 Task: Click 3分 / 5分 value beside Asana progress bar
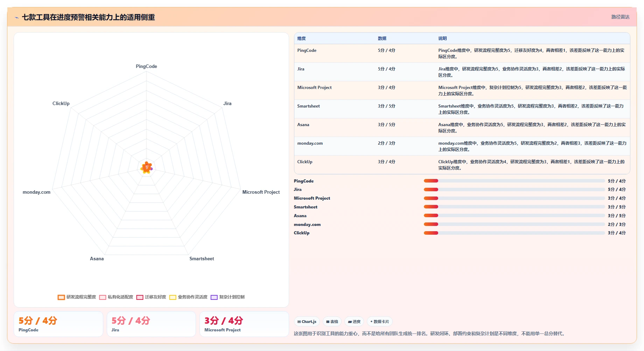[617, 215]
